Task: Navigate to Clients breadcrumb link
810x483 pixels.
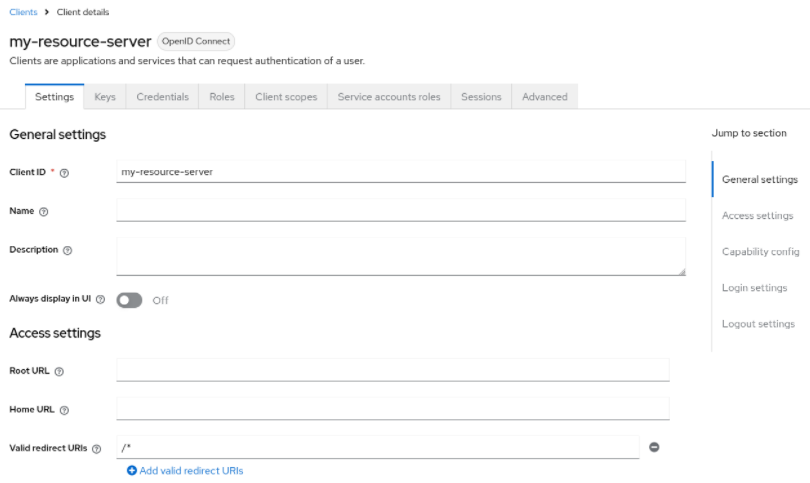Action: [23, 12]
